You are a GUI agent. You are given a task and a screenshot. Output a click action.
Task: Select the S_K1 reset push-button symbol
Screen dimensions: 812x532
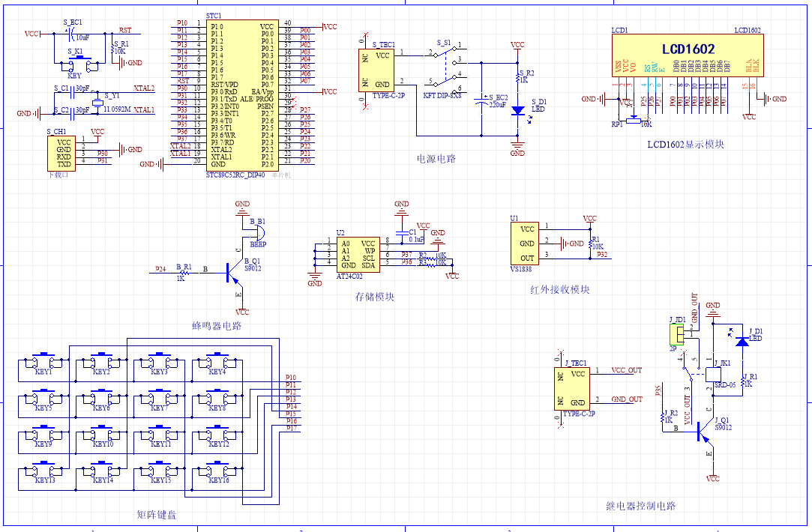tap(79, 63)
